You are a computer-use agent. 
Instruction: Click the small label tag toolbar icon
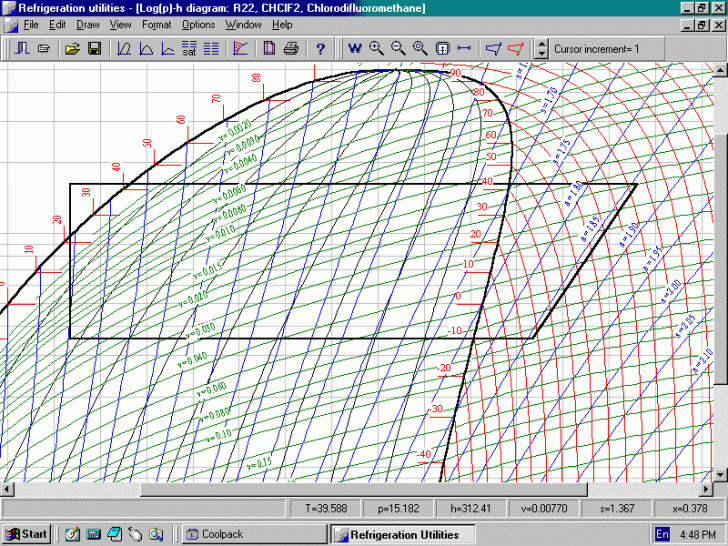44,48
